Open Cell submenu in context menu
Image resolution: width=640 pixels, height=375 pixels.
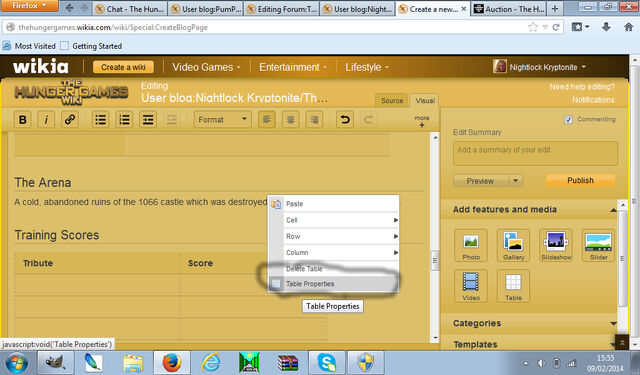[333, 220]
